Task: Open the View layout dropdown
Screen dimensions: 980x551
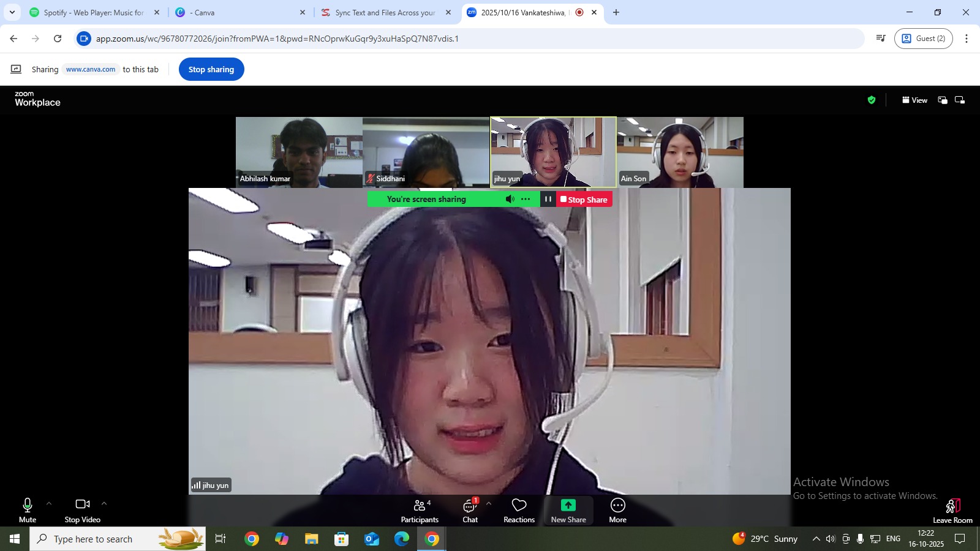Action: (914, 100)
